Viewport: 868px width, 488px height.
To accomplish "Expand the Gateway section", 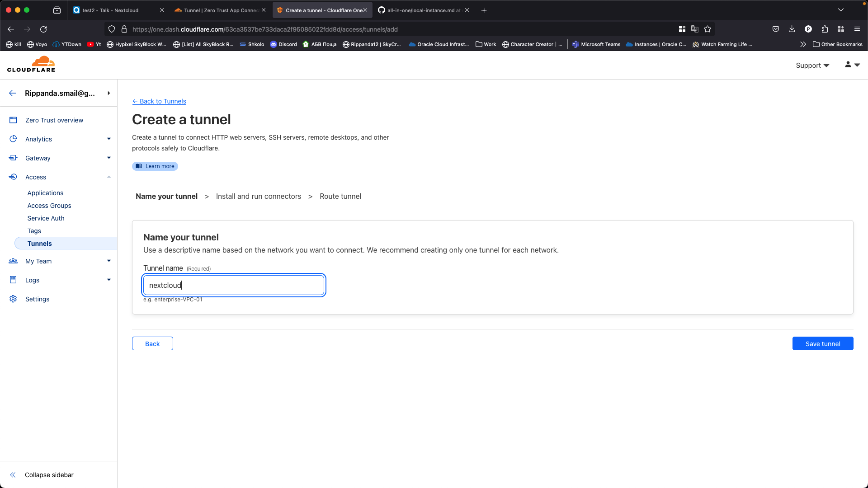I will (109, 158).
